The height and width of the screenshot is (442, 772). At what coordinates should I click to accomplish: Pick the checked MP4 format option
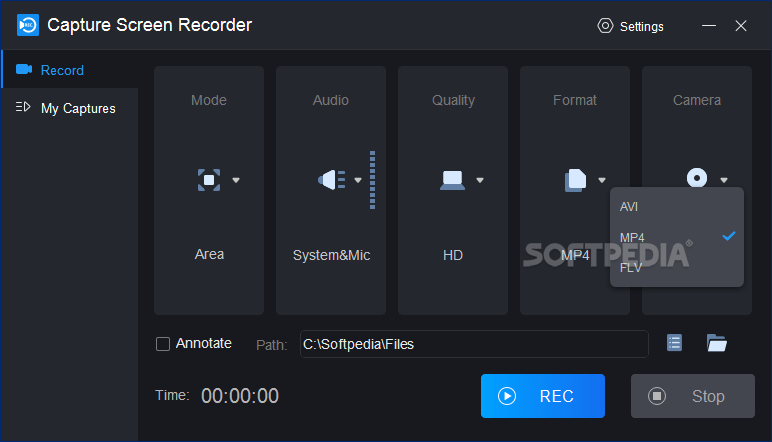[633, 237]
